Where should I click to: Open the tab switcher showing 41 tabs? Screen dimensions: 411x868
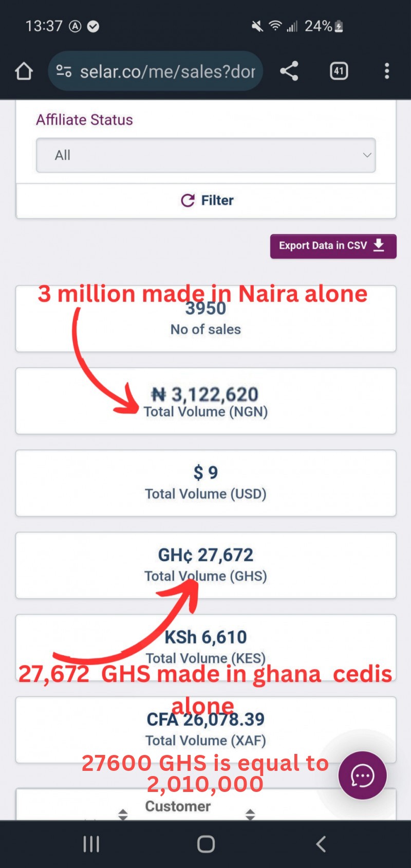339,71
